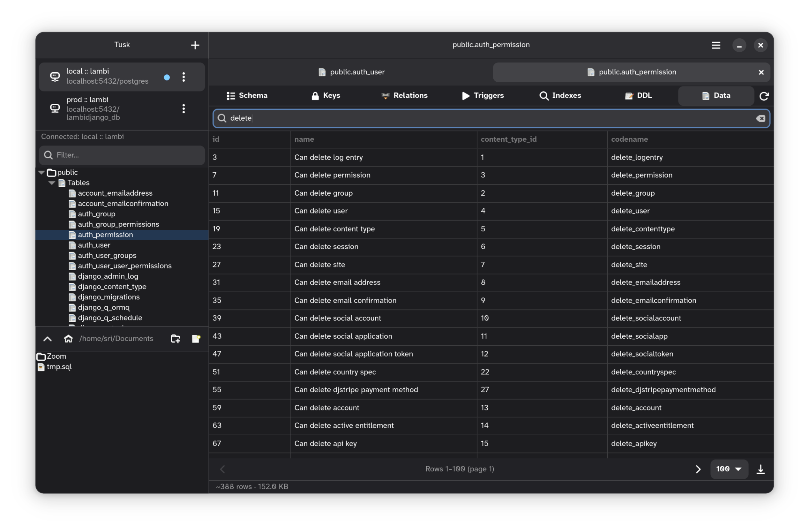The image size is (809, 532).
Task: Go to the home directory
Action: click(x=68, y=339)
